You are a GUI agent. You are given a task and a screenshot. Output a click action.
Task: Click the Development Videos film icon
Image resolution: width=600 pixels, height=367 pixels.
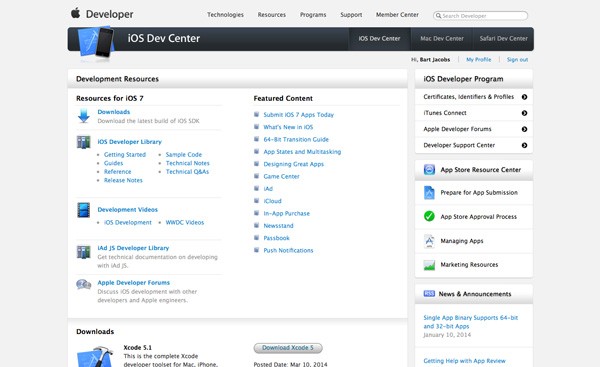coord(83,210)
